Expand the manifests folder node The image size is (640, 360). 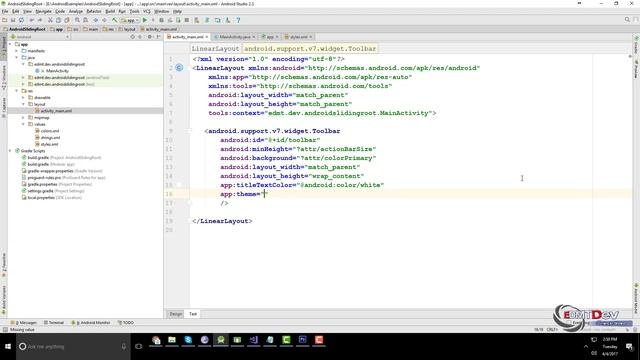17,51
